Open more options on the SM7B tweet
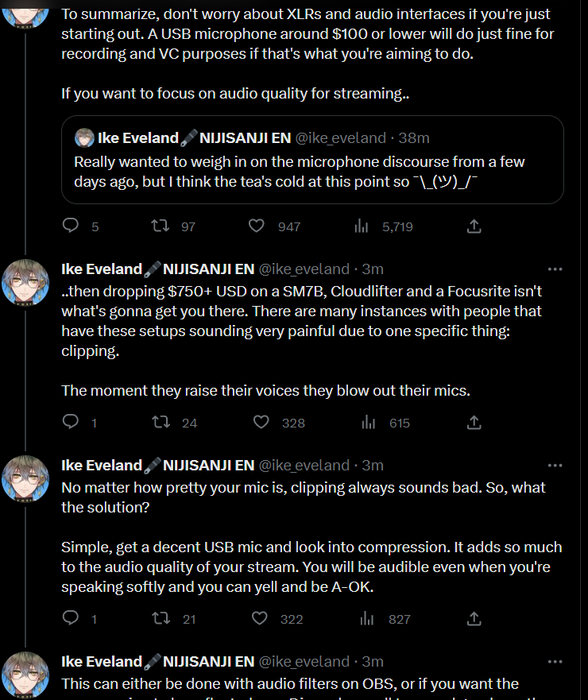This screenshot has height=700, width=588. [x=555, y=269]
